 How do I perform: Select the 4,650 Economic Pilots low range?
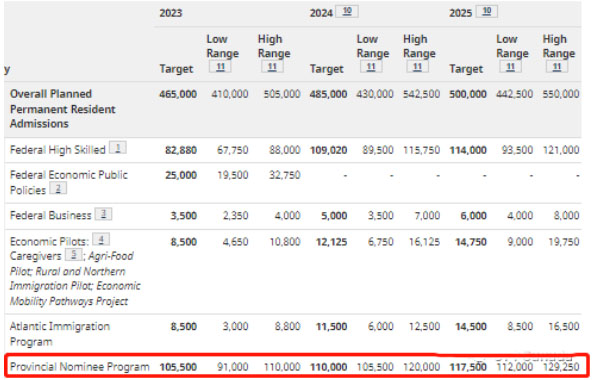click(x=235, y=242)
